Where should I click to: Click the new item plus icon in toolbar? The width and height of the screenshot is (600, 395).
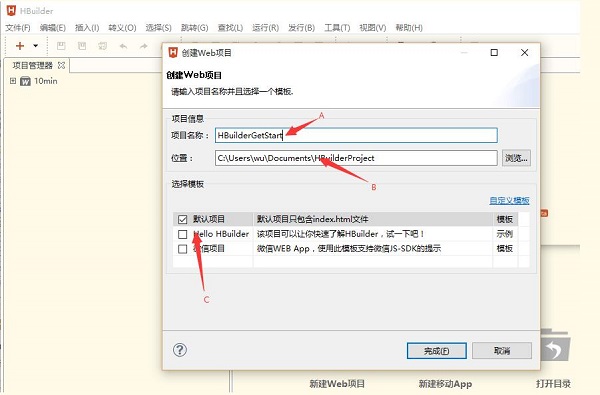20,46
